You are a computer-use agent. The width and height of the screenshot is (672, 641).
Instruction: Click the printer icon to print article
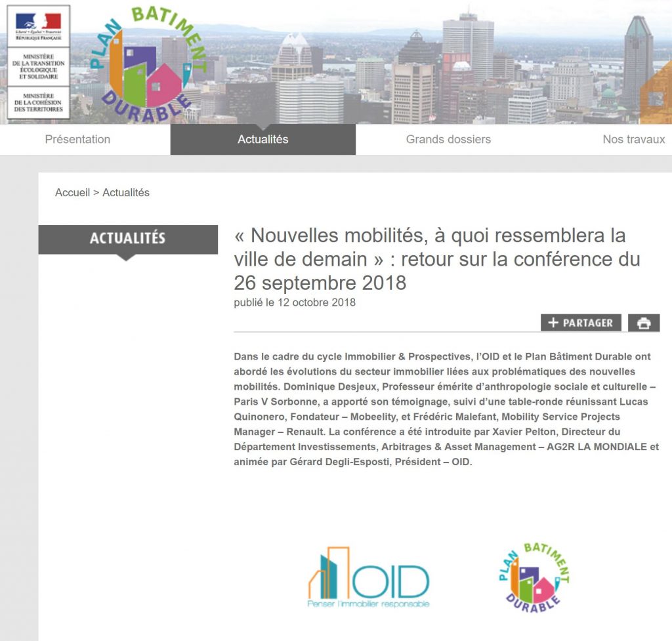644,323
